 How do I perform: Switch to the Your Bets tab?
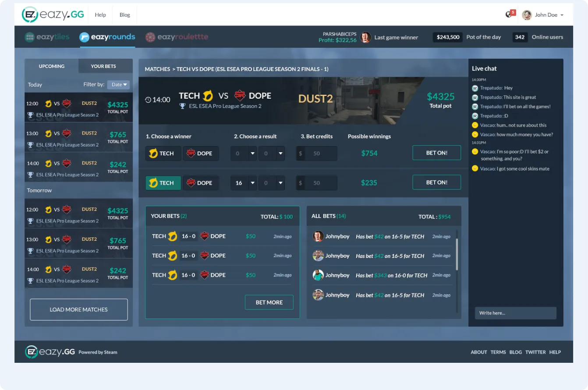point(103,66)
